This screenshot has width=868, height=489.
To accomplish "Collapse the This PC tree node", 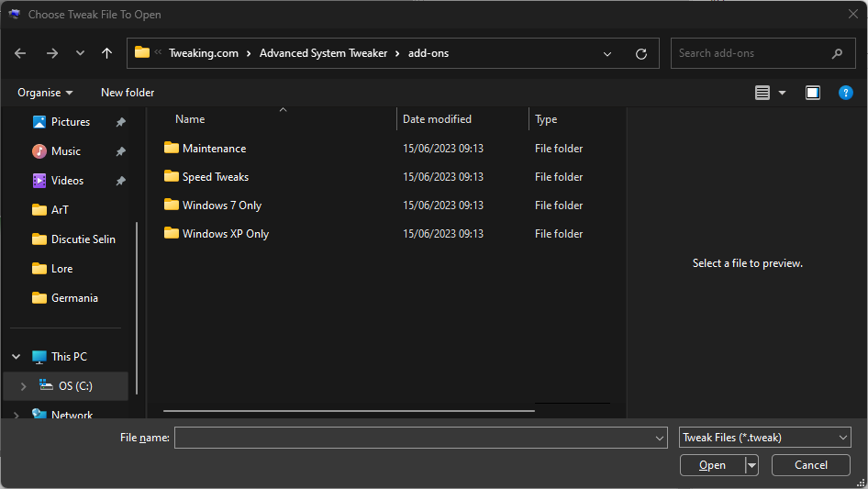I will click(x=16, y=357).
